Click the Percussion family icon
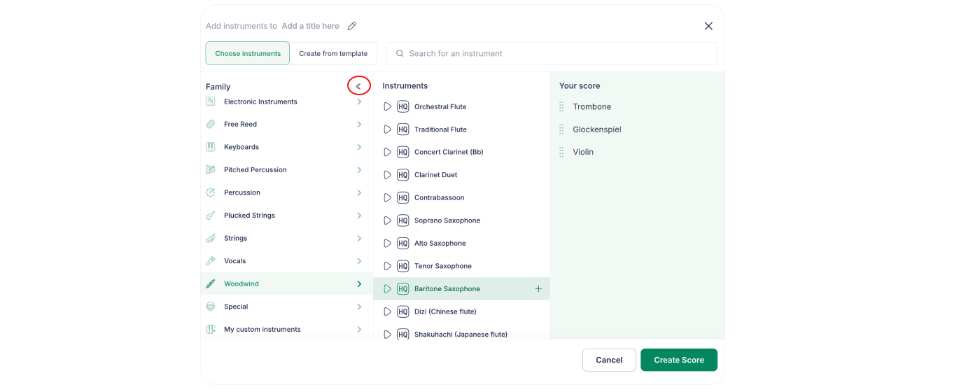The image size is (980, 392). [211, 192]
